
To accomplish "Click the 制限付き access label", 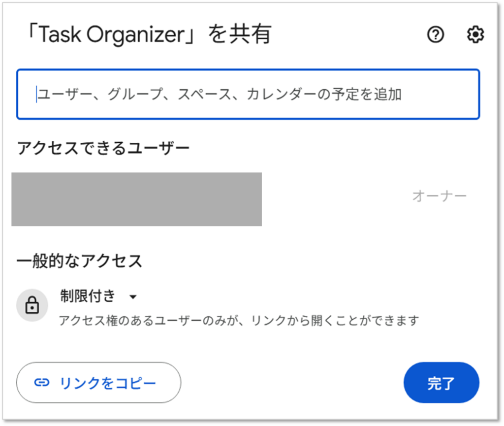I will pos(88,296).
